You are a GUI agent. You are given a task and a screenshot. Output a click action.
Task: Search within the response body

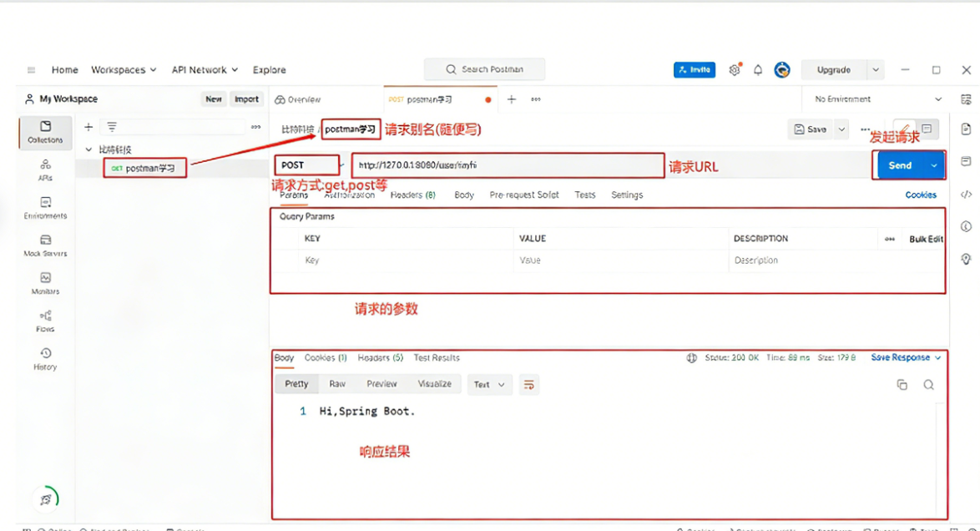[x=929, y=385]
